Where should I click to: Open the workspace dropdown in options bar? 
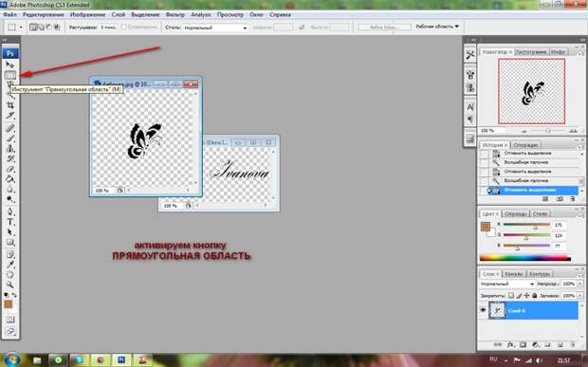437,27
